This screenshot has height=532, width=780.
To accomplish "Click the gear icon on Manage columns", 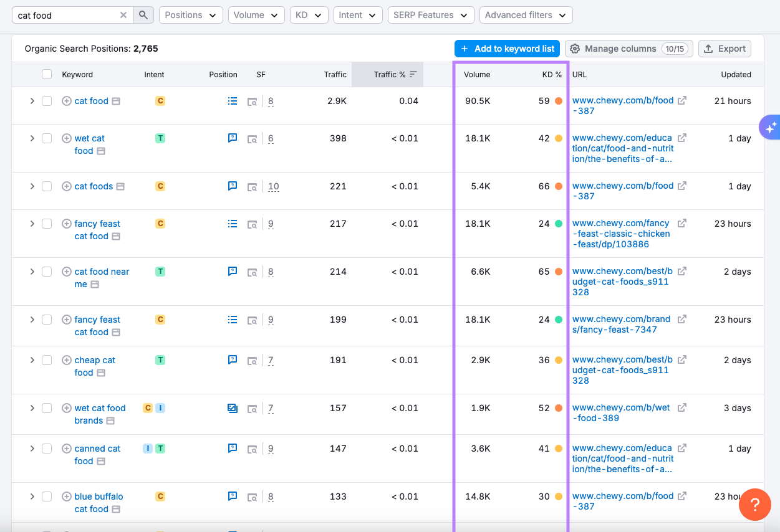I will click(x=575, y=48).
